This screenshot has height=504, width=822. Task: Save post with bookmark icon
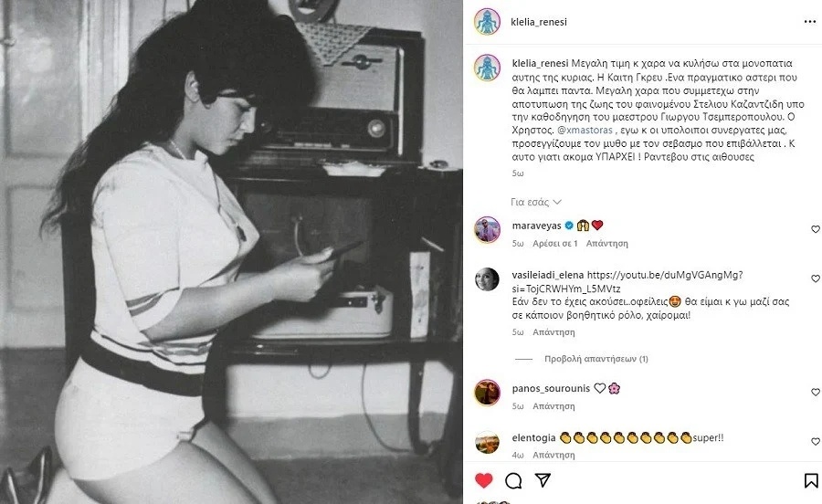point(810,480)
